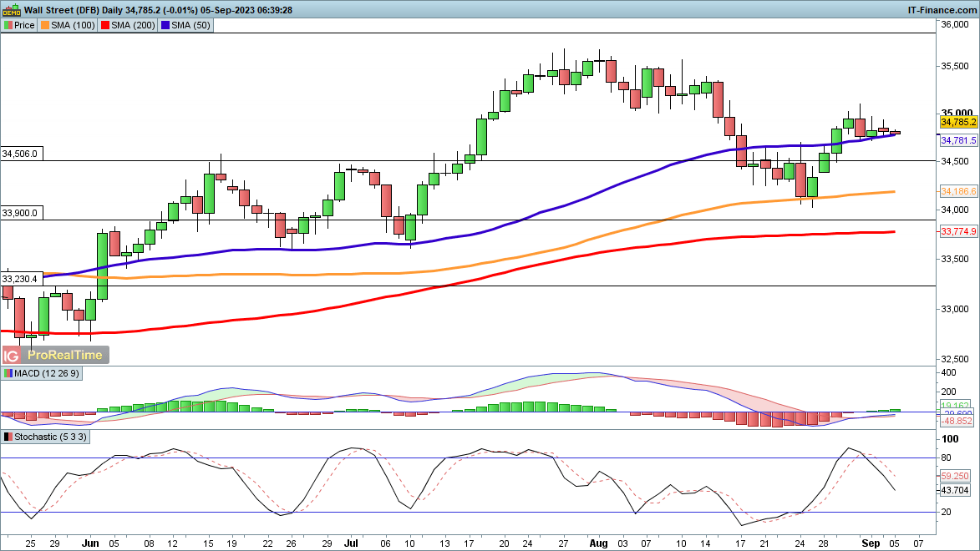Click the red-green Price legend icon
980x551 pixels.
click(x=8, y=25)
